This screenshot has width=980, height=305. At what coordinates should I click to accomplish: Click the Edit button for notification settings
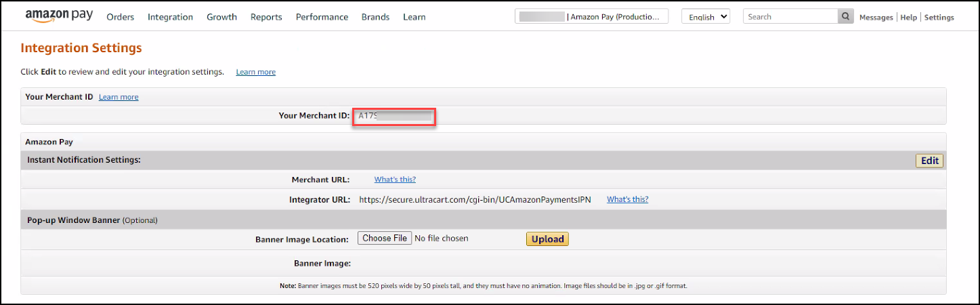[x=929, y=161]
